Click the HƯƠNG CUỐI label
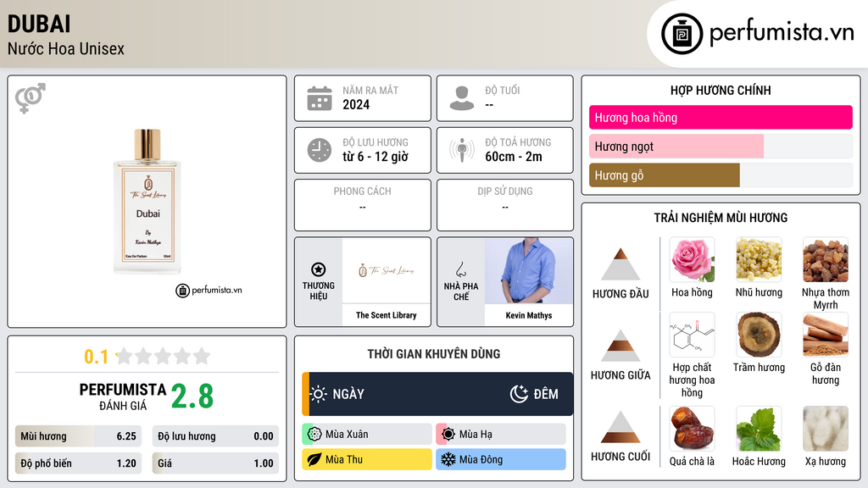Screen dimensions: 868x488 620,457
